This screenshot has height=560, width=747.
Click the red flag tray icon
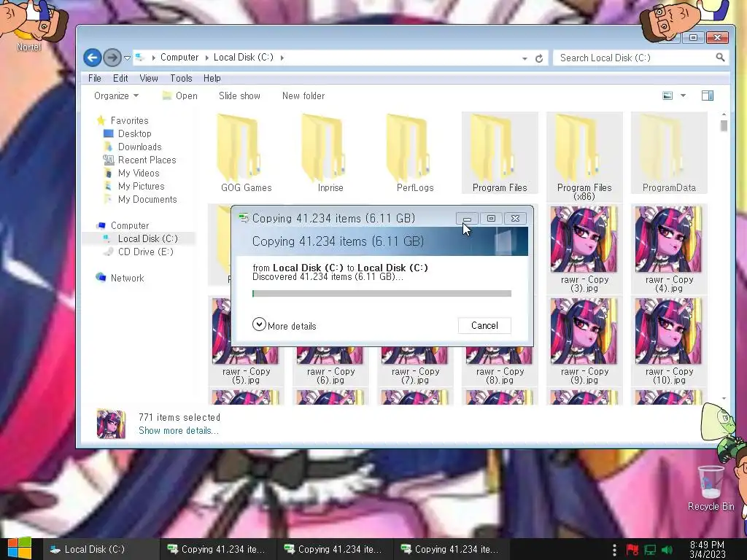pos(632,550)
